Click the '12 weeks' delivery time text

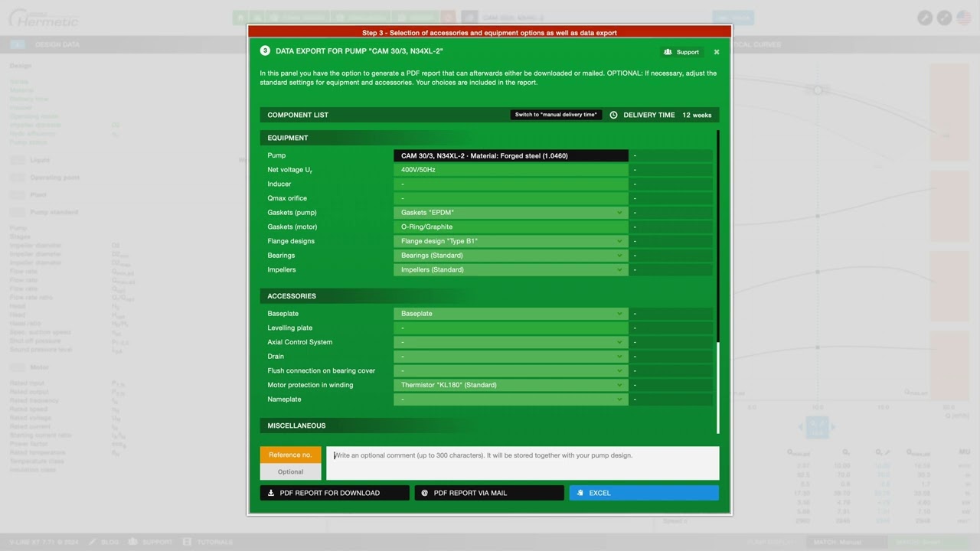tap(697, 115)
